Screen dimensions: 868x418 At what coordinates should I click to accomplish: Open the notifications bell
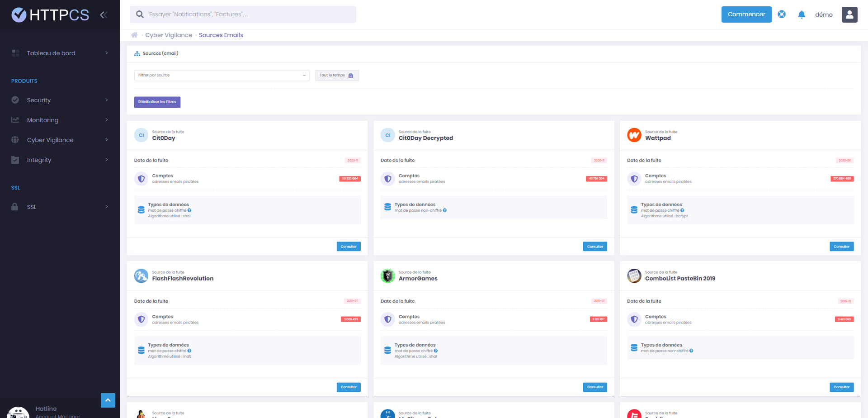point(802,14)
